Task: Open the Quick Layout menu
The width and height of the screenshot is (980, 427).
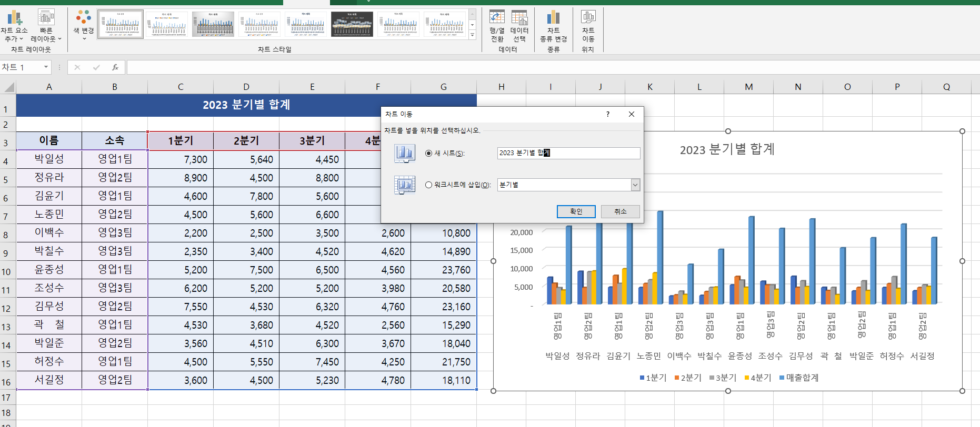Action: [x=46, y=26]
